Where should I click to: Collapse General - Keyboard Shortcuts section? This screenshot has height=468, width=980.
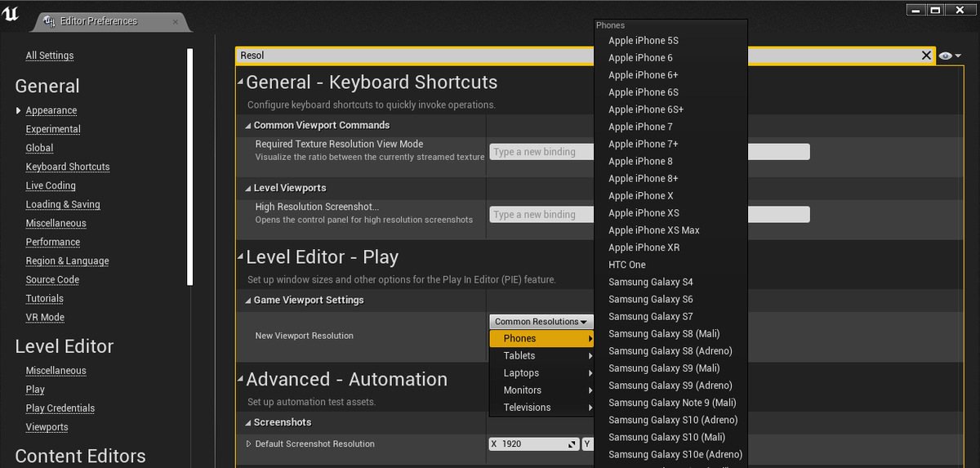click(x=240, y=82)
